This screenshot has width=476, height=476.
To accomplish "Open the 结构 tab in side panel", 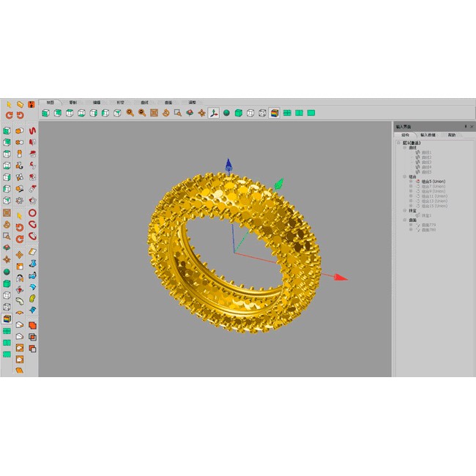I will 405,135.
